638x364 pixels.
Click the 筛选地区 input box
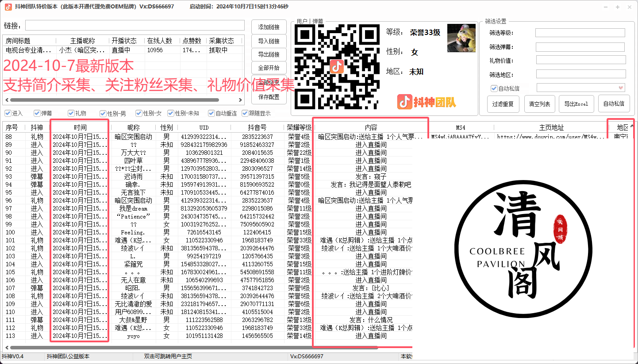pos(581,74)
